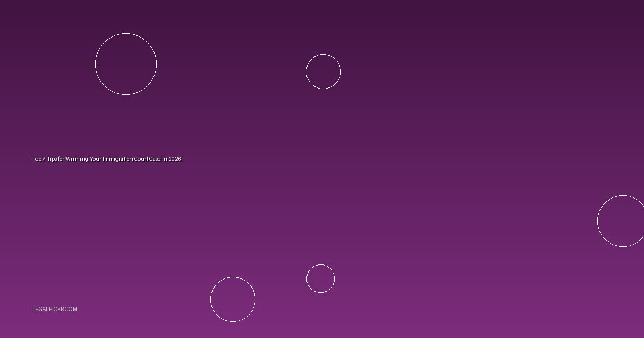This screenshot has width=644, height=338.
Task: Click the LEGALPICKR.COM site label
Action: tap(54, 309)
